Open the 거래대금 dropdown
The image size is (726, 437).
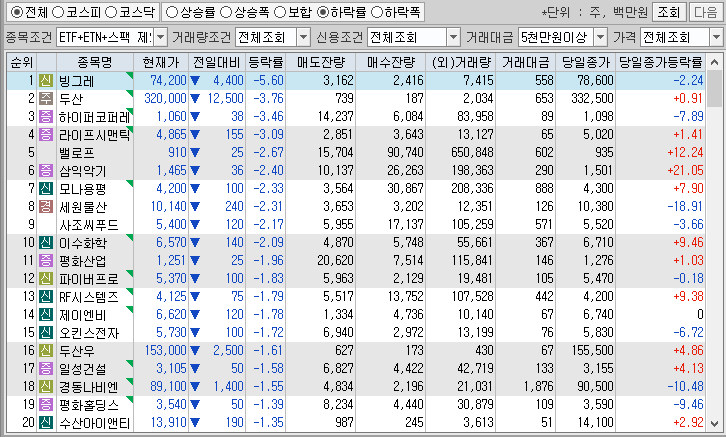click(601, 37)
